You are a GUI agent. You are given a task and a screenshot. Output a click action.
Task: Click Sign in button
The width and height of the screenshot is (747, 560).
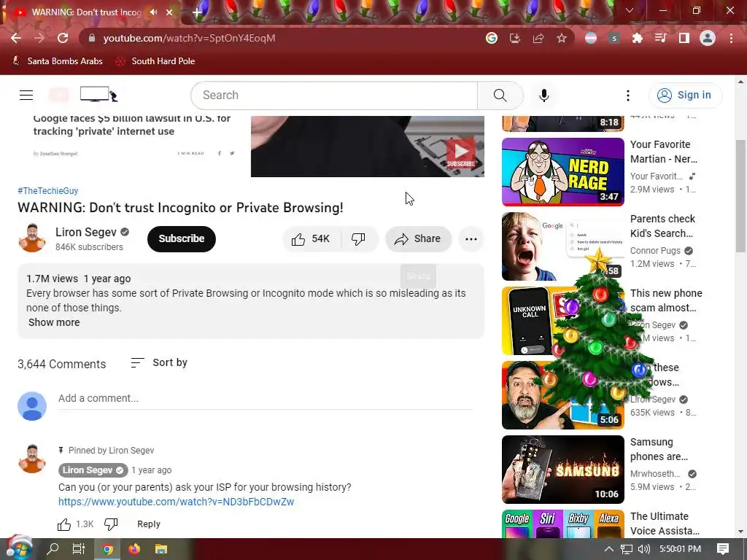[686, 96]
